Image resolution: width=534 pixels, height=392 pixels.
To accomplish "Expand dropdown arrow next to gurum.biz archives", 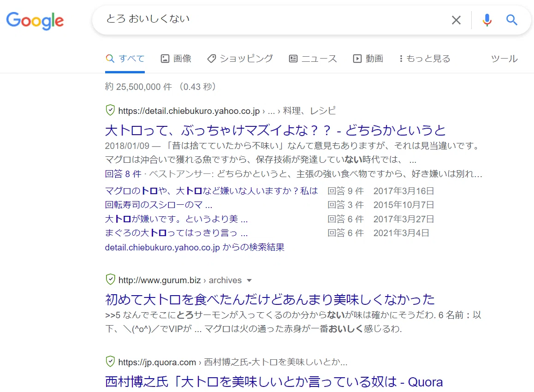I will (x=249, y=281).
